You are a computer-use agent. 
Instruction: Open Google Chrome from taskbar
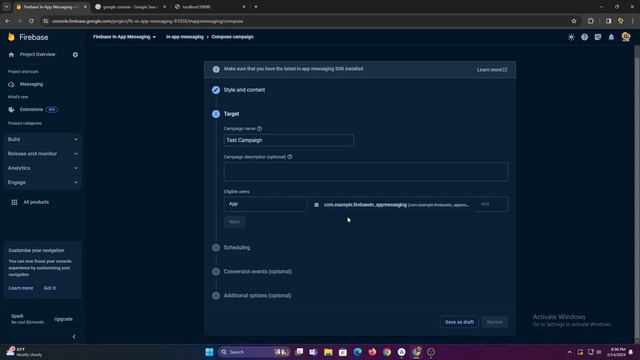click(x=387, y=352)
